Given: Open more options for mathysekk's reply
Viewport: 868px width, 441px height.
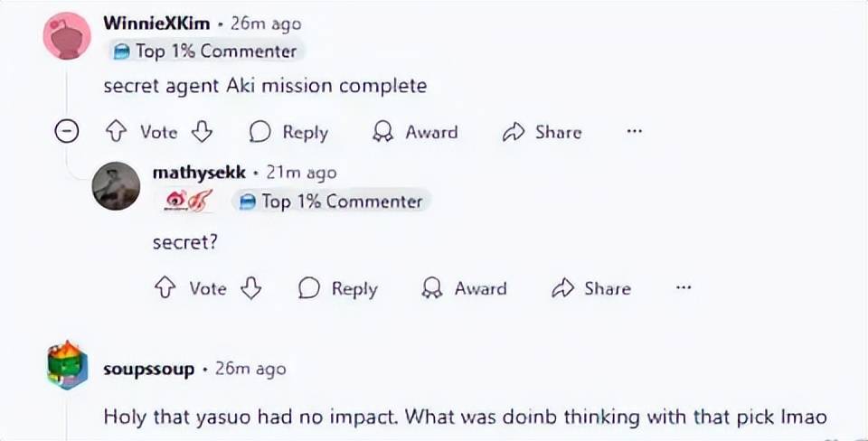Looking at the screenshot, I should point(684,288).
